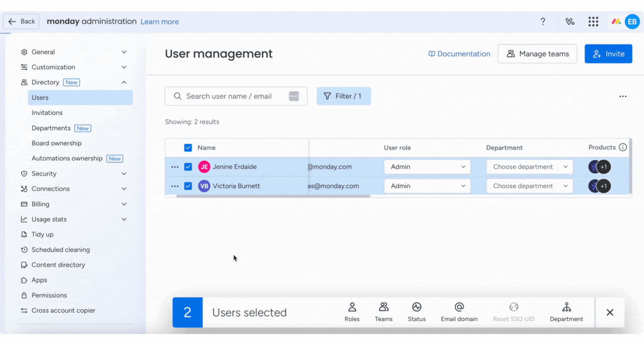Click the search options icon in search box
Screen dimensions: 644x345
294,96
